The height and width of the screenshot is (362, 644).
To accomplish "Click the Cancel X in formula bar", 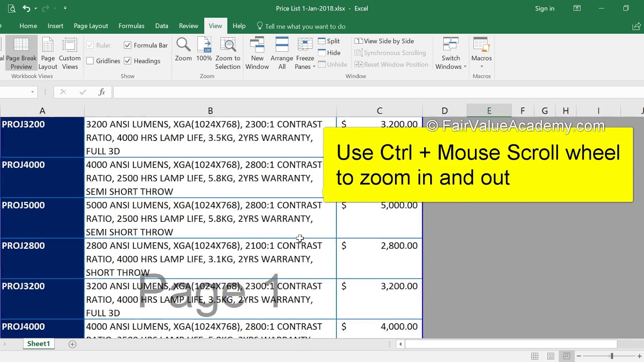I will 63,92.
